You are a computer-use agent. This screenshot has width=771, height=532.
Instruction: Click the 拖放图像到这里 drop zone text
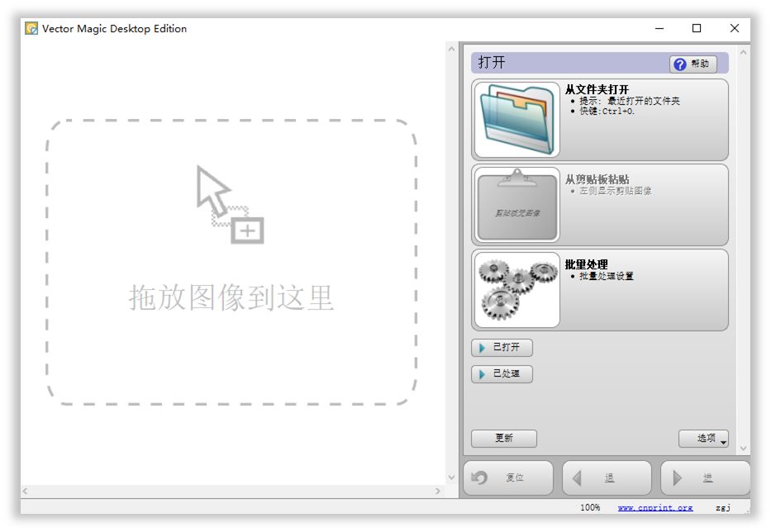(x=231, y=297)
